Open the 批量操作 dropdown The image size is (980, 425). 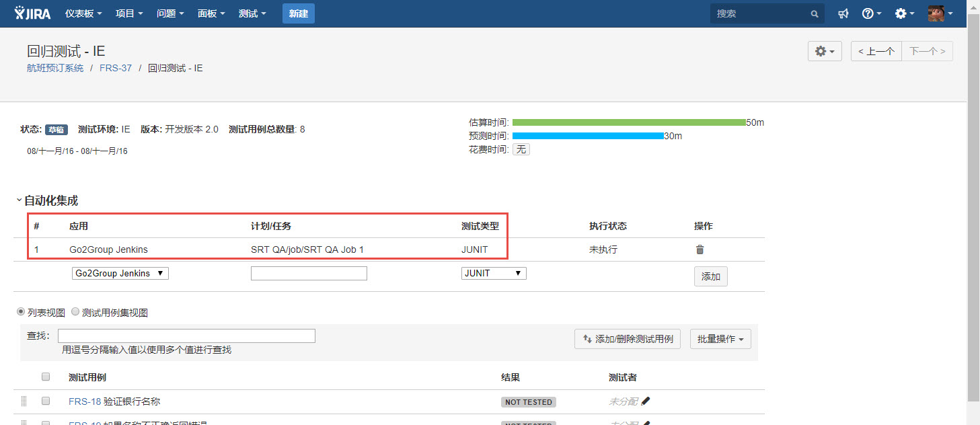[x=720, y=339]
